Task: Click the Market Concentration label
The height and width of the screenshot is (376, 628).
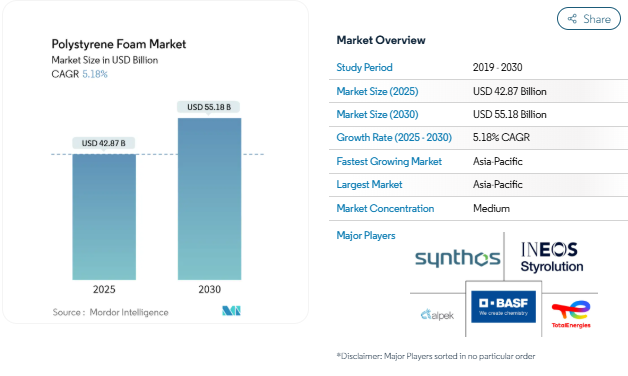Action: click(x=385, y=208)
